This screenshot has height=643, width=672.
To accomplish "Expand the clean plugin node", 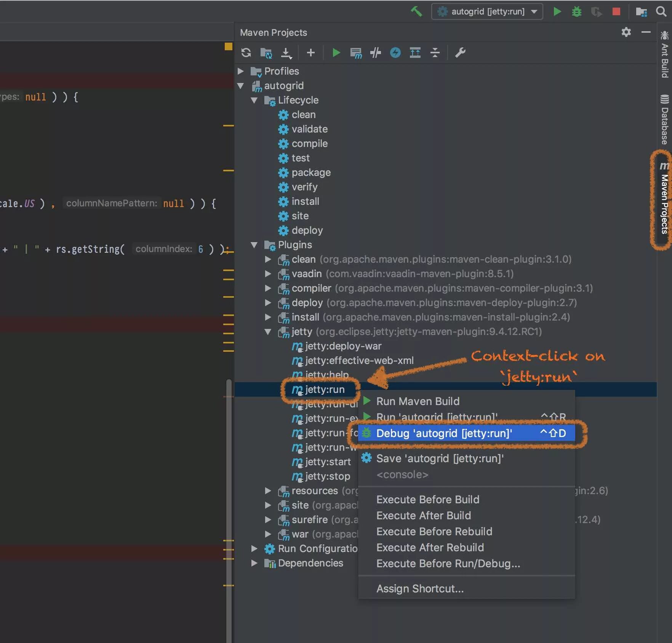I will 268,259.
